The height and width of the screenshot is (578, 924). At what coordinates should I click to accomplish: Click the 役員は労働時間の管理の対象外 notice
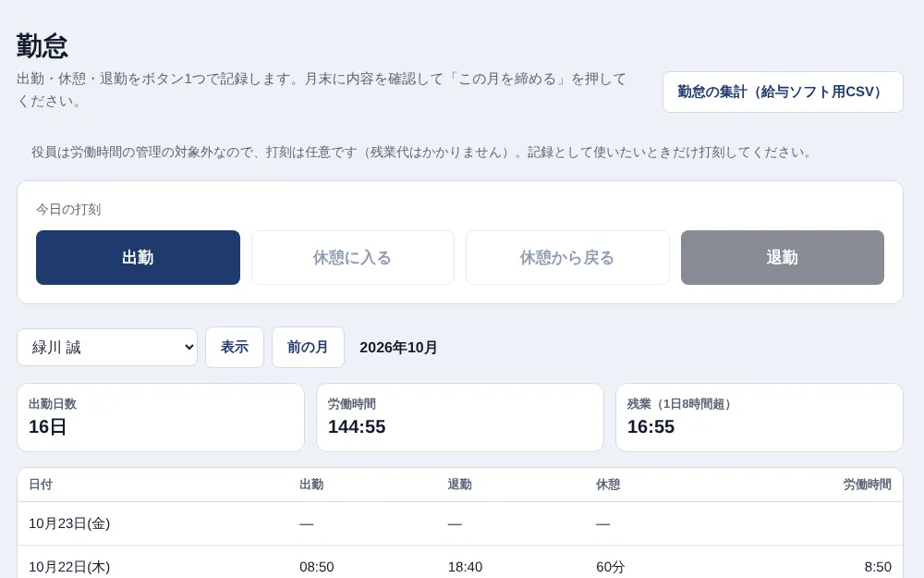(x=422, y=153)
